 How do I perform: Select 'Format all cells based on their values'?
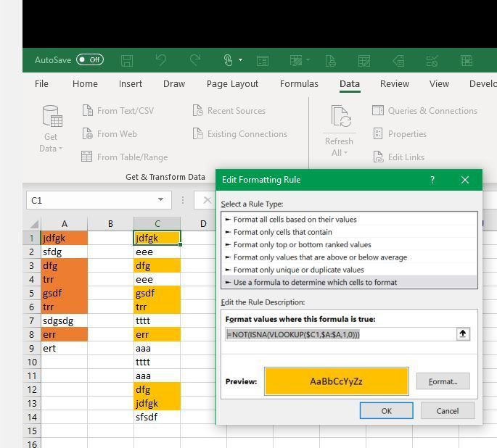click(349, 219)
